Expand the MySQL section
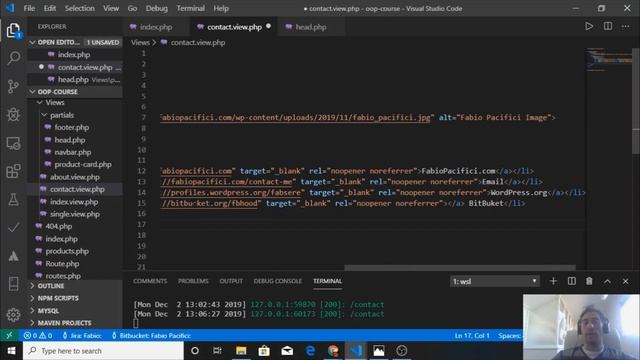This screenshot has height=360, width=640. (75, 311)
